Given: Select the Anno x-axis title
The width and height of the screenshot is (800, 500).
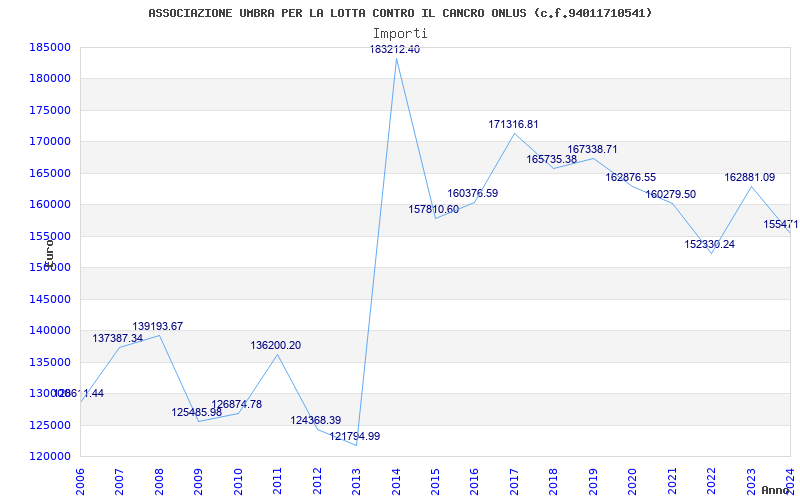Looking at the screenshot, I should tap(776, 490).
